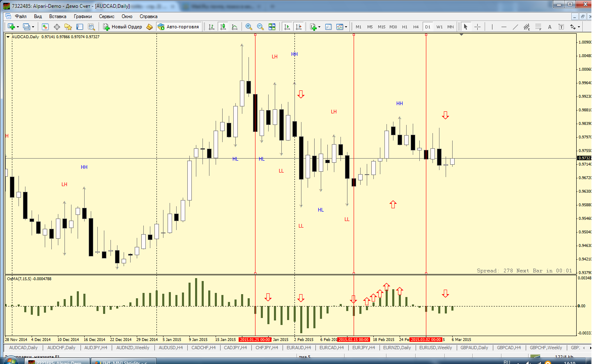This screenshot has width=598, height=364.
Task: Switch to AUDCHF,Daily chart tab
Action: pos(61,348)
